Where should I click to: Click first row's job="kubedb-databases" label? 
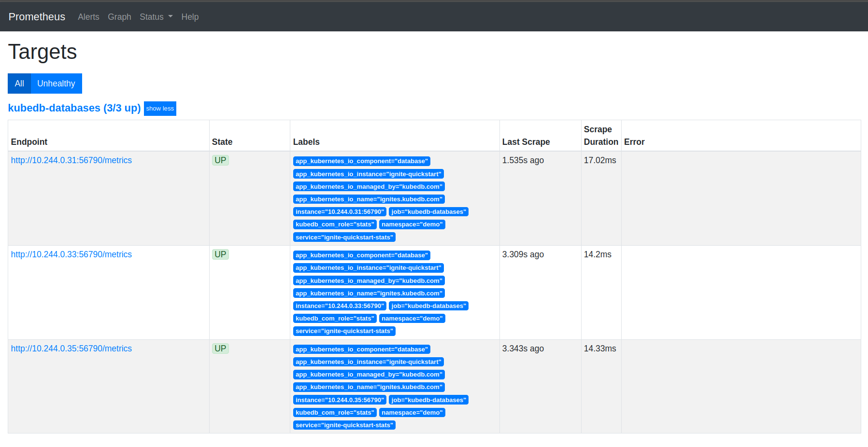pos(428,212)
